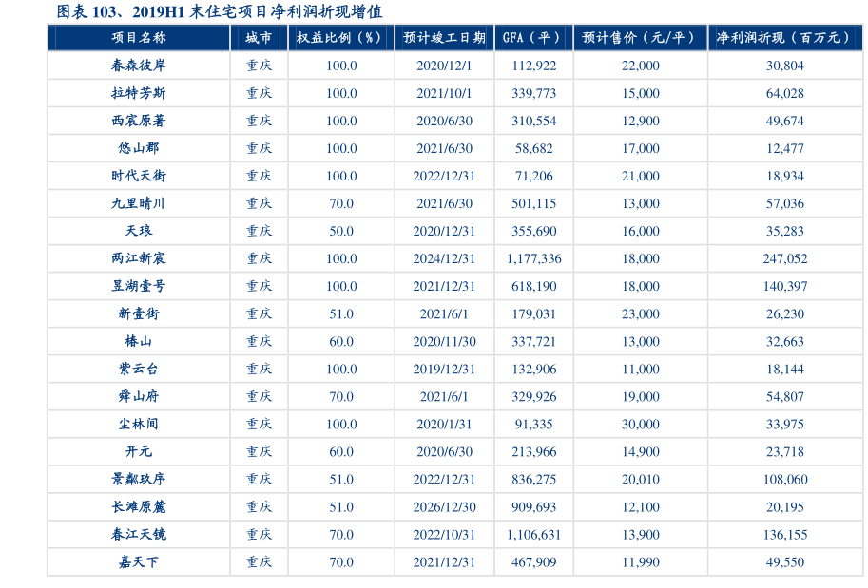
Task: Select the 嘉天下 project cell
Action: coord(138,562)
